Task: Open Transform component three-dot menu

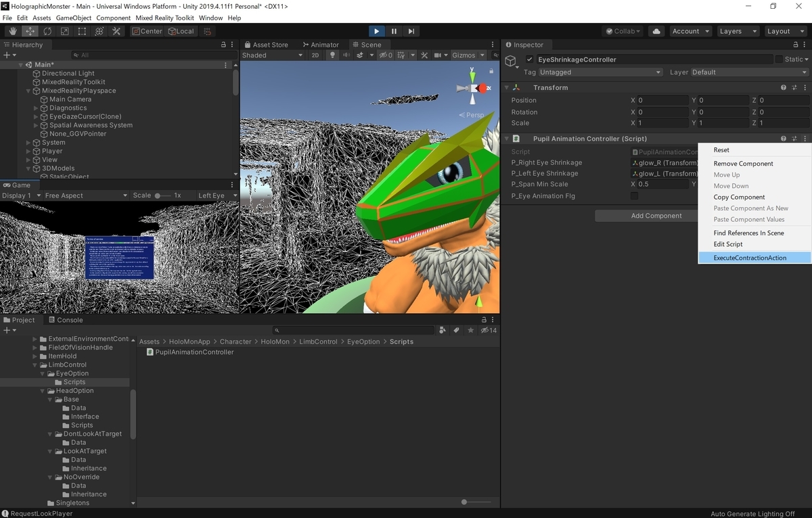Action: (x=805, y=88)
